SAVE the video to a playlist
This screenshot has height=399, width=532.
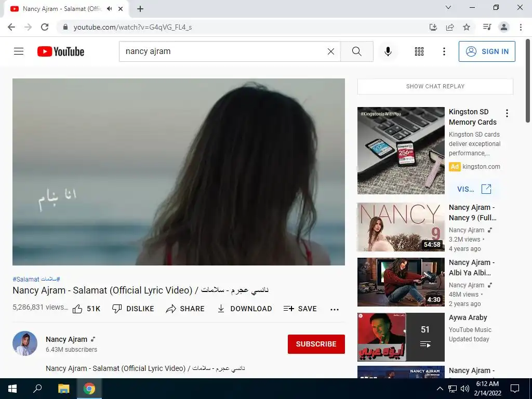(300, 309)
